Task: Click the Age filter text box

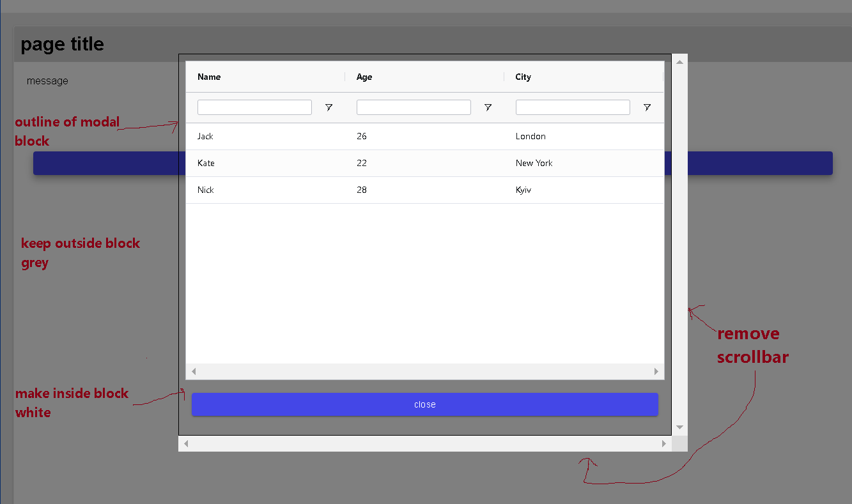Action: (414, 107)
